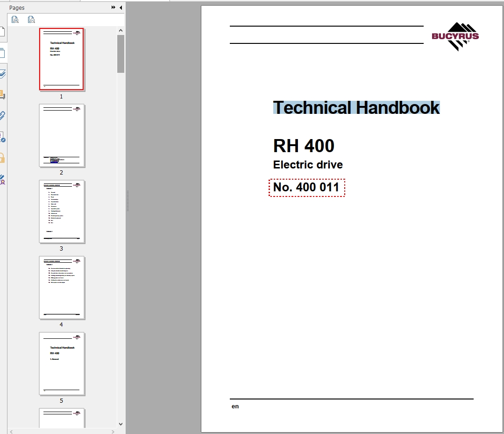Click the 'en' language label at page bottom
Viewport: 504px width, 434px height.
point(235,406)
